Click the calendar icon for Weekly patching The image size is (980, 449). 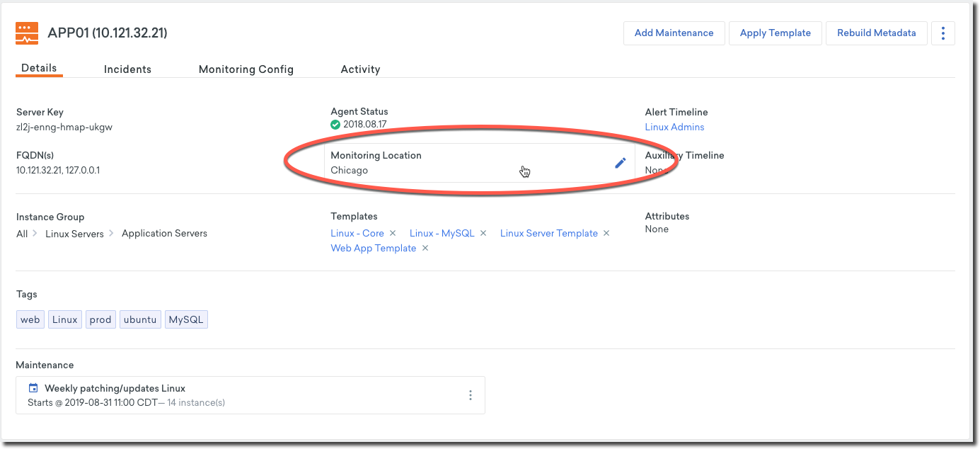tap(33, 388)
